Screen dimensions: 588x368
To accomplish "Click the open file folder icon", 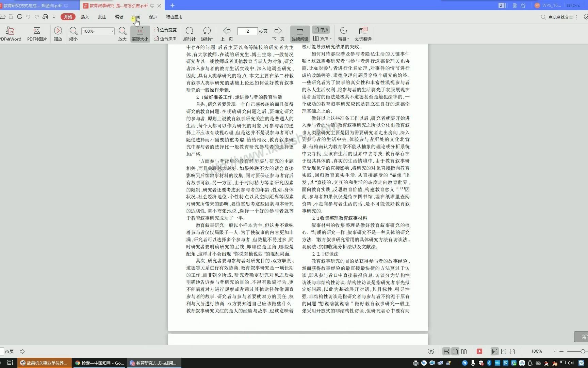I will (3, 17).
